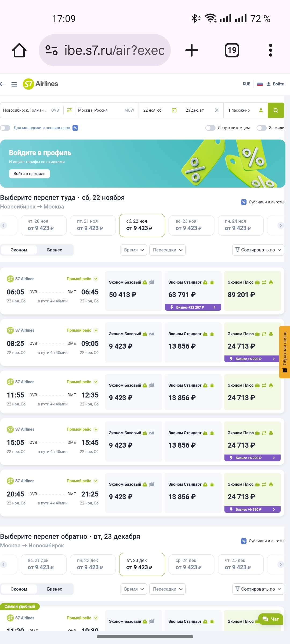290x644 pixels.
Task: Open the Чат chat widget
Action: 271,619
